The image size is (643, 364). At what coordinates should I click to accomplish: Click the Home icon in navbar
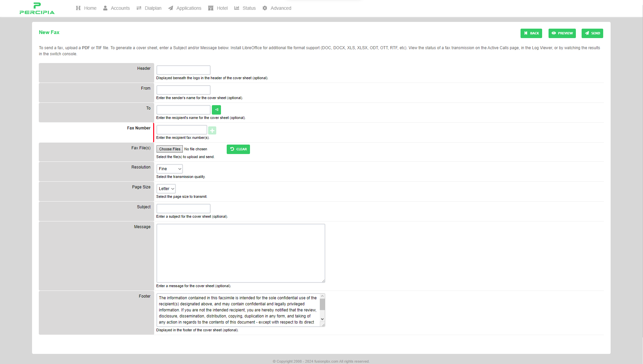[x=78, y=8]
